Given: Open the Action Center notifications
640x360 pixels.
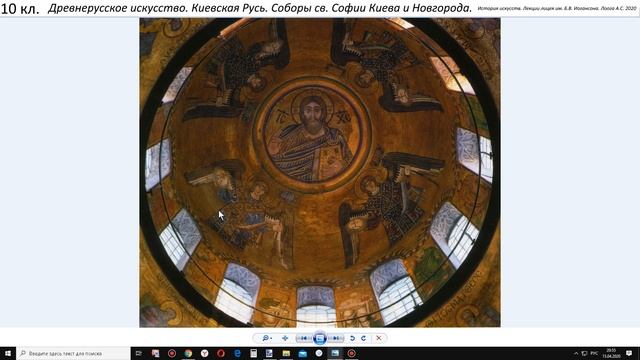Looking at the screenshot, I should [x=629, y=353].
